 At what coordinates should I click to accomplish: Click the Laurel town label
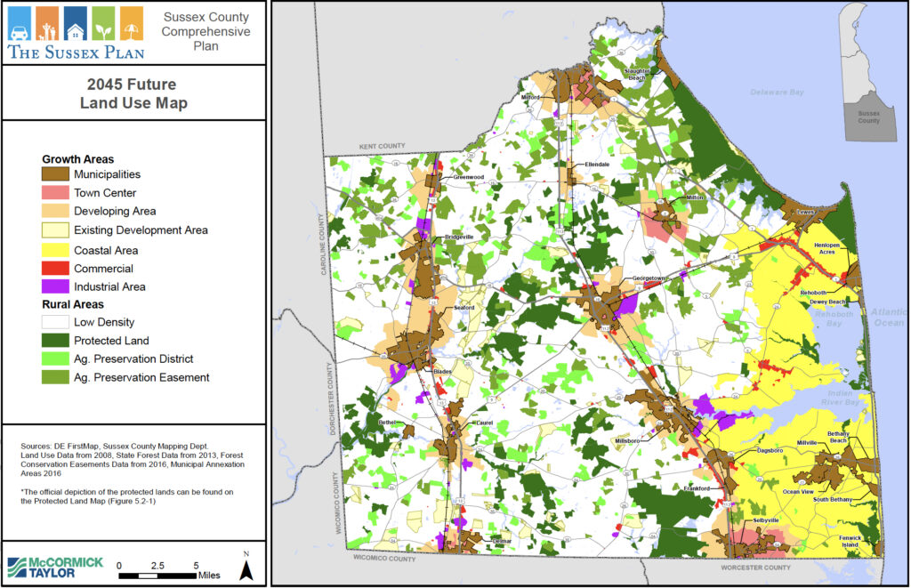(x=484, y=423)
